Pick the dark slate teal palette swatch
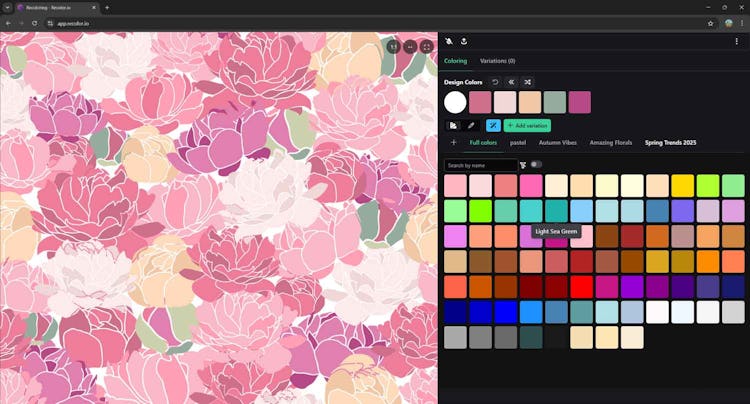The image size is (750, 404). pyautogui.click(x=531, y=337)
